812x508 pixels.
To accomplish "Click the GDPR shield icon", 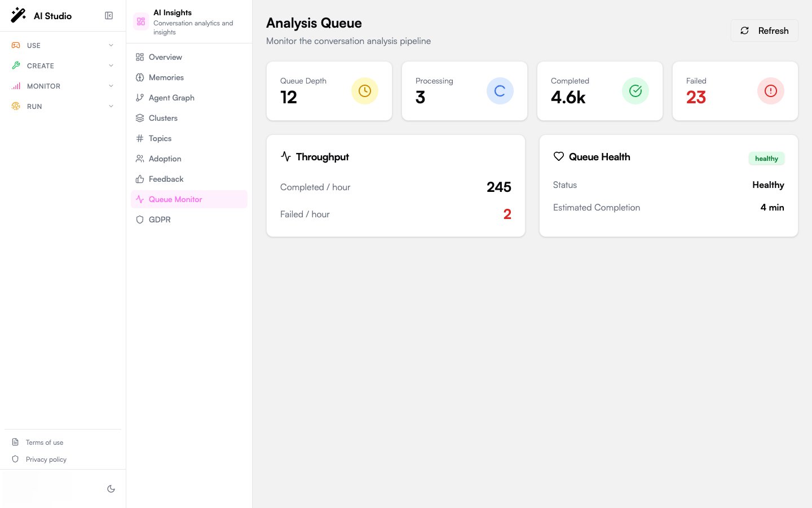I will 140,220.
